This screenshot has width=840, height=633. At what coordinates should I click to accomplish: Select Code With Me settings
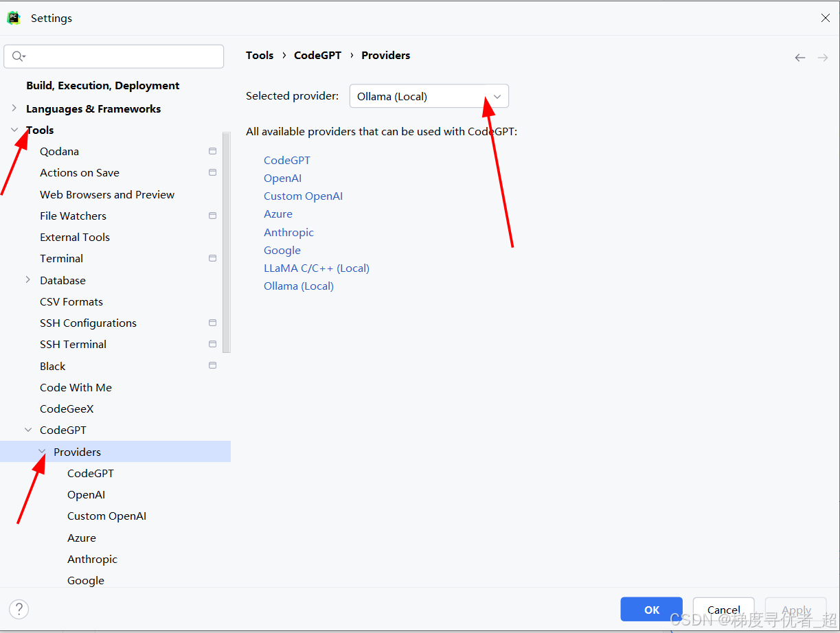click(x=76, y=388)
